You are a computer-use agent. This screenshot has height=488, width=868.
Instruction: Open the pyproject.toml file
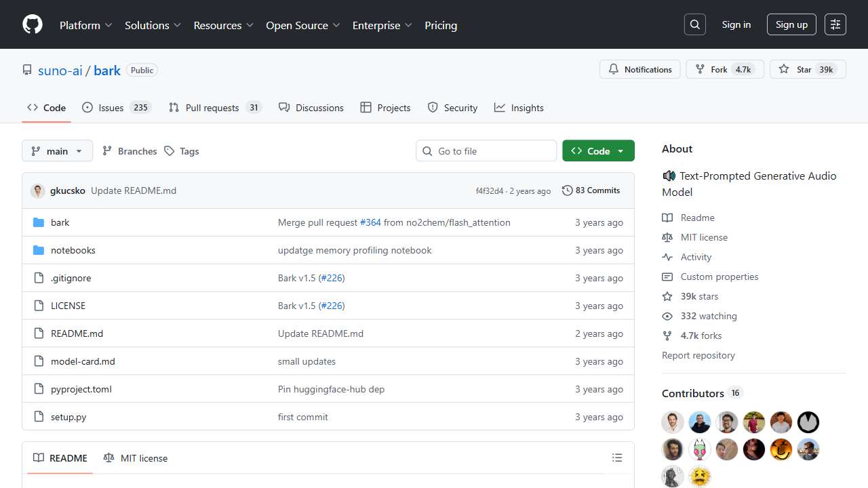81,389
